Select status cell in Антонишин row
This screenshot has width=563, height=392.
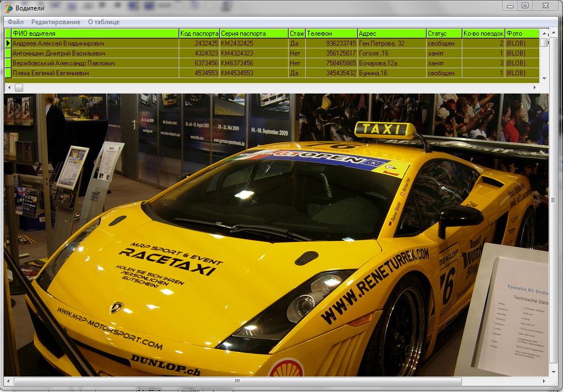pos(444,53)
